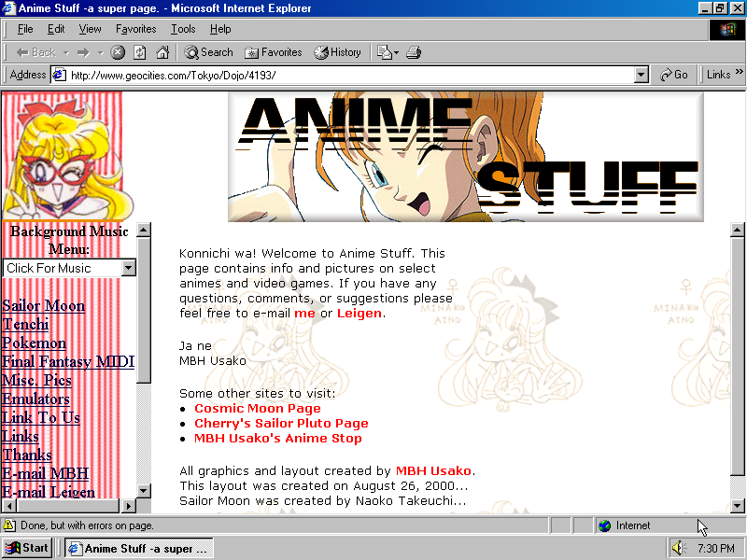747x560 pixels.
Task: Click the script error warning icon
Action: pyautogui.click(x=9, y=525)
